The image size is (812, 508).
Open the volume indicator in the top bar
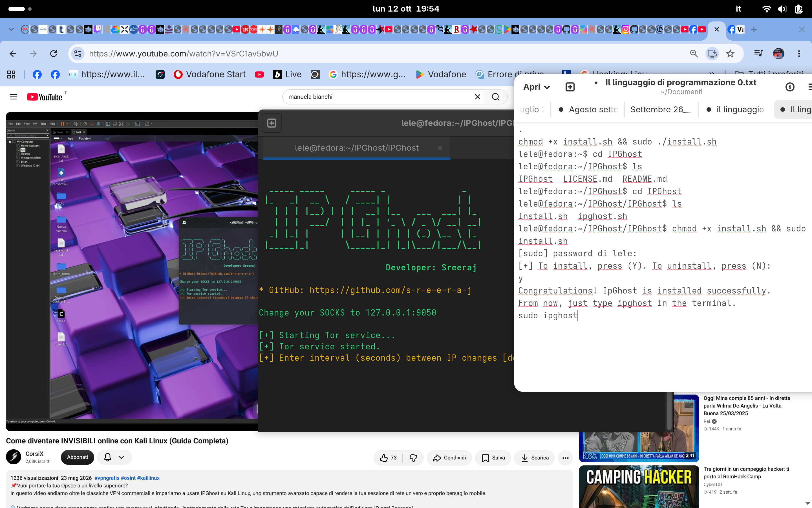point(782,9)
